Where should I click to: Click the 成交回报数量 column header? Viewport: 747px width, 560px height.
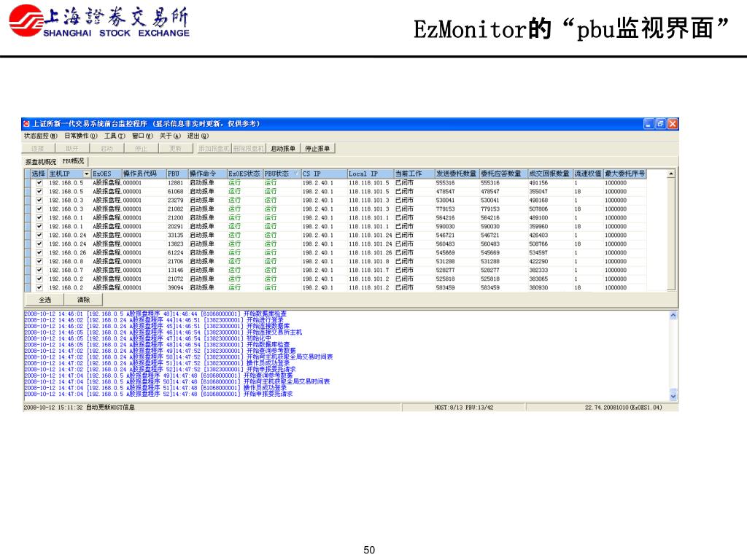pos(550,174)
